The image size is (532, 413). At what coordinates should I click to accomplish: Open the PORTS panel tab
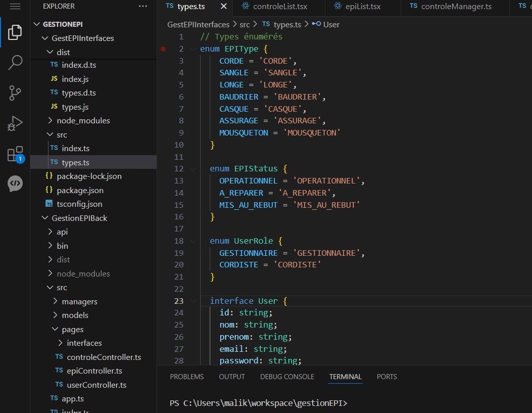coord(387,377)
